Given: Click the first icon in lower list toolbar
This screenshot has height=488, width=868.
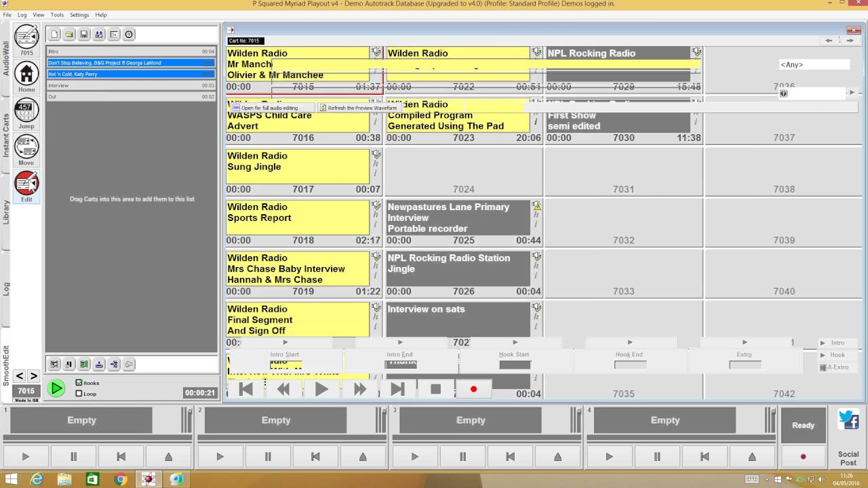Looking at the screenshot, I should (54, 365).
